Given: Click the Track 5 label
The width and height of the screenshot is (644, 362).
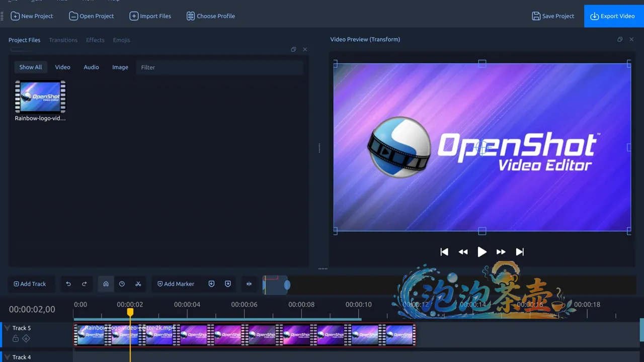Looking at the screenshot, I should pyautogui.click(x=22, y=328).
